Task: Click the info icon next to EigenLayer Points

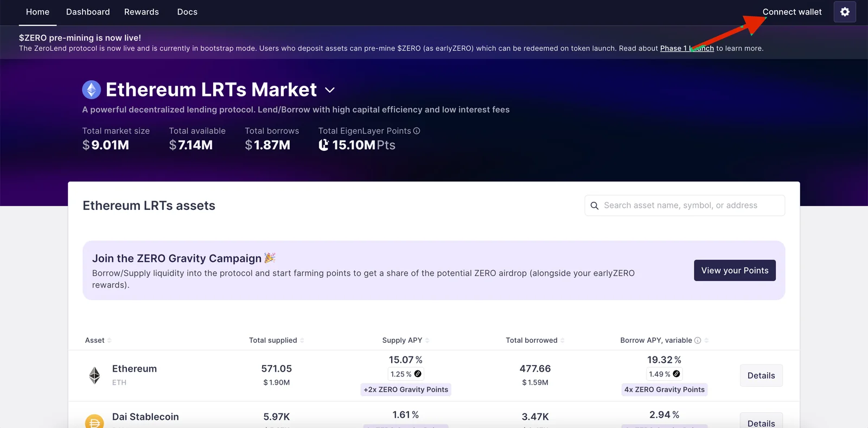Action: click(417, 131)
